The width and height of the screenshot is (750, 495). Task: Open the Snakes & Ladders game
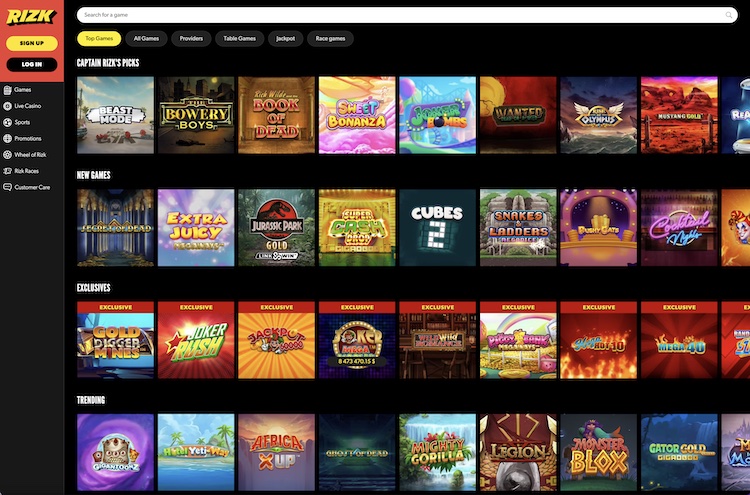point(518,228)
